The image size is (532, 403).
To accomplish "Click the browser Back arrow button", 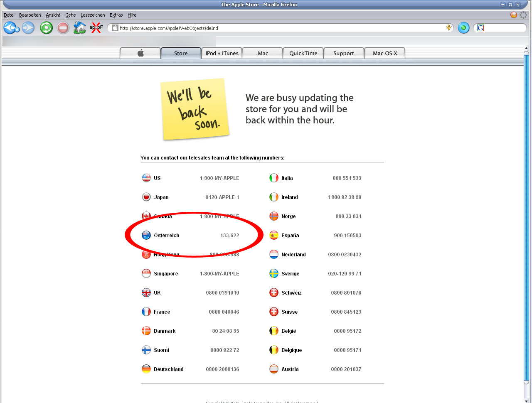I will [11, 28].
